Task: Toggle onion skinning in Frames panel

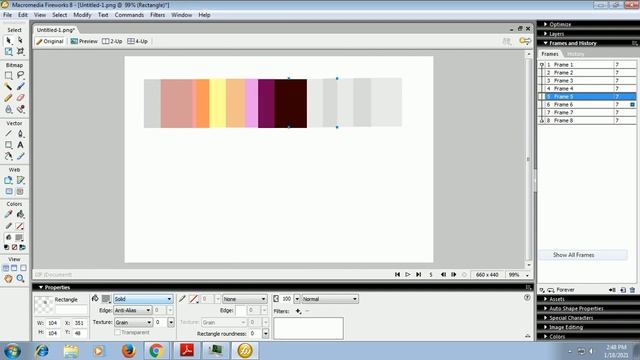Action: click(542, 290)
